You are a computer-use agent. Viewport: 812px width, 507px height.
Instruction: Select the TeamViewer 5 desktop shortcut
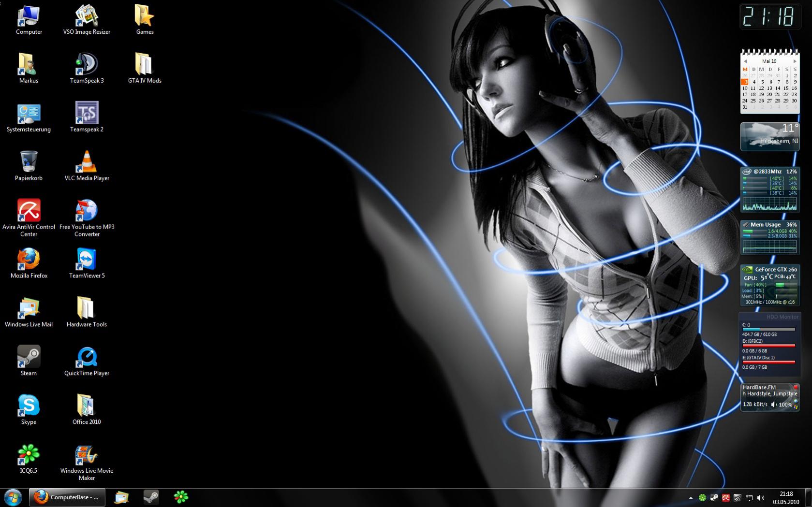(87, 263)
